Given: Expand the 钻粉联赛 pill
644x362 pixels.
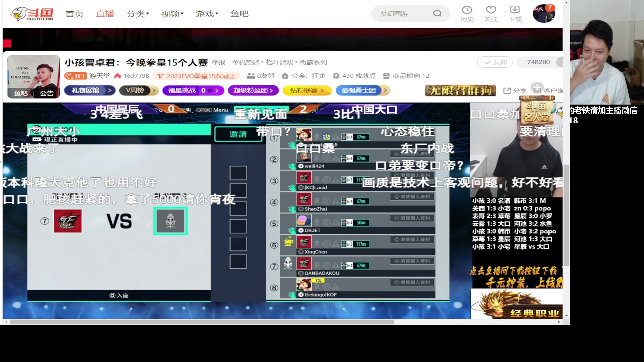Looking at the screenshot, I should tap(307, 90).
